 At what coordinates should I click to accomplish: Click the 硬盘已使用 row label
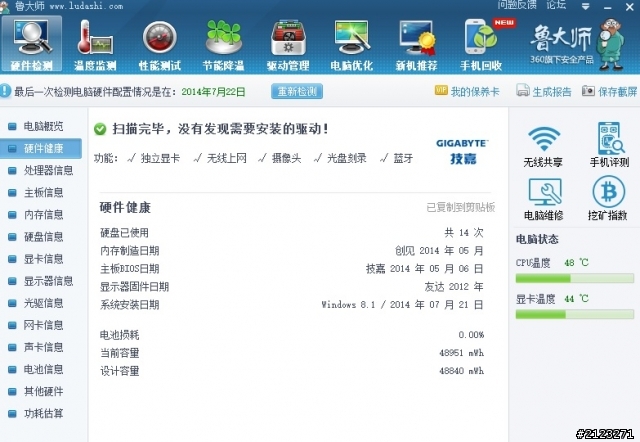click(124, 233)
